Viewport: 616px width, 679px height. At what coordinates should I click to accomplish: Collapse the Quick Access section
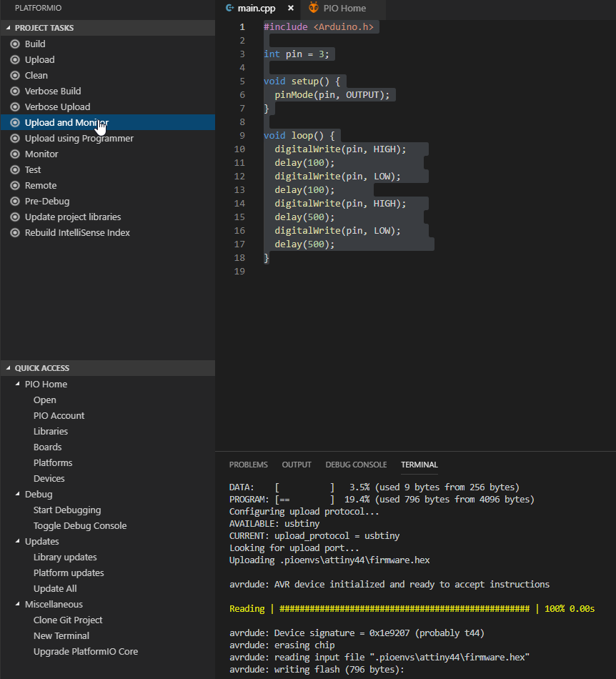click(9, 368)
